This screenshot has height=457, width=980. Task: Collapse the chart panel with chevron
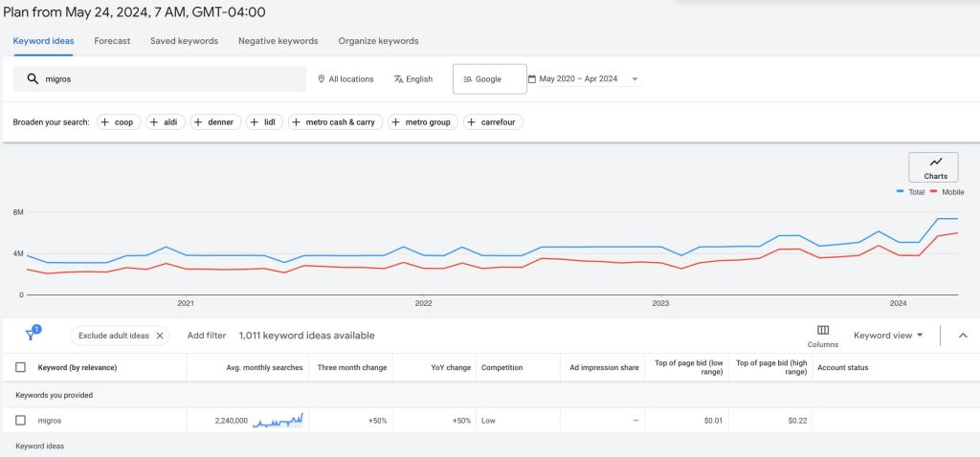pos(963,336)
